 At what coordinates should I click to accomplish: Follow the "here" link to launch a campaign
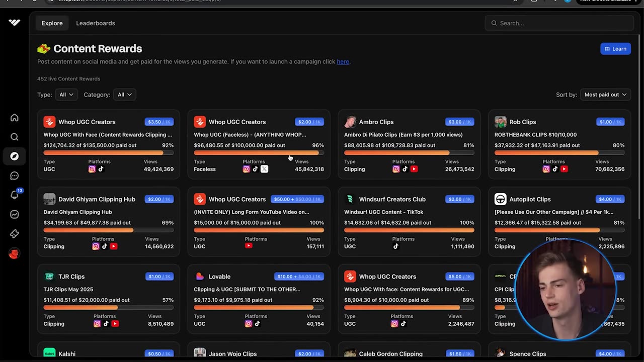(343, 61)
